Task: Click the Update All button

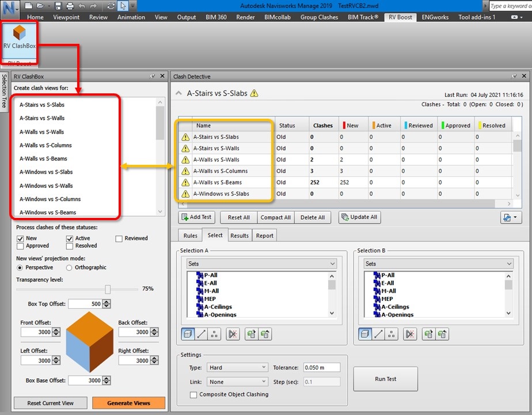Action: [360, 217]
